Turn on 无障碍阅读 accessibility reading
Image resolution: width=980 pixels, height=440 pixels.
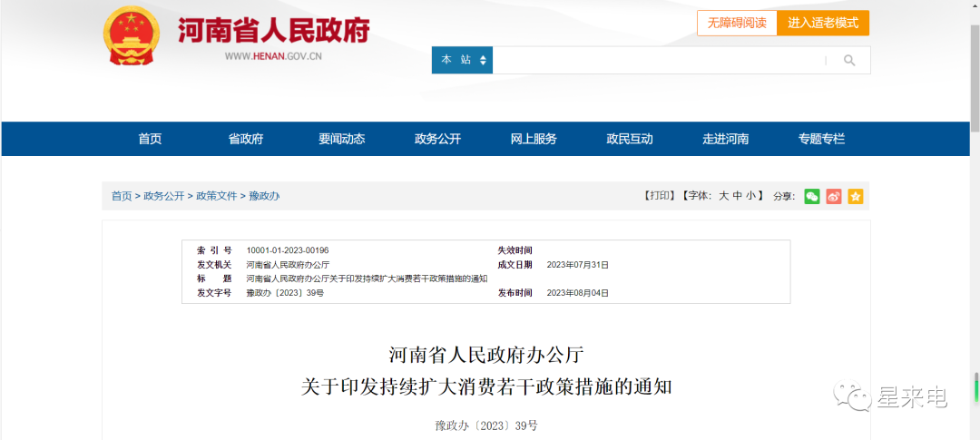737,23
